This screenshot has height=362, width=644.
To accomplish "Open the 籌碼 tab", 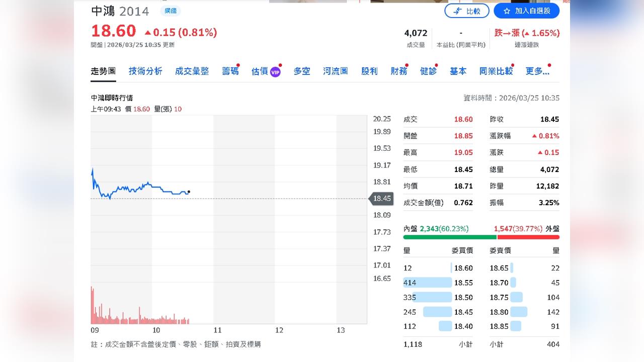I will click(x=230, y=71).
